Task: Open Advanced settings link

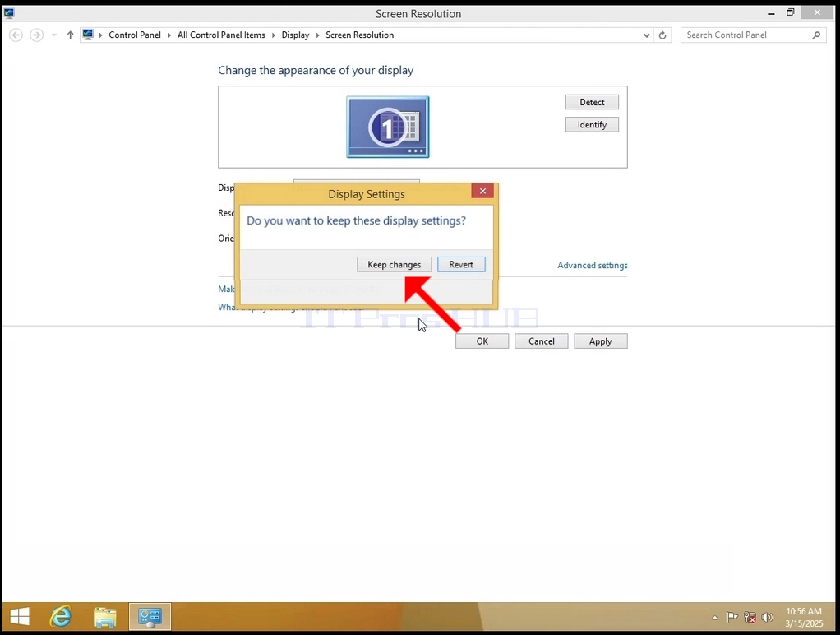Action: pos(593,265)
